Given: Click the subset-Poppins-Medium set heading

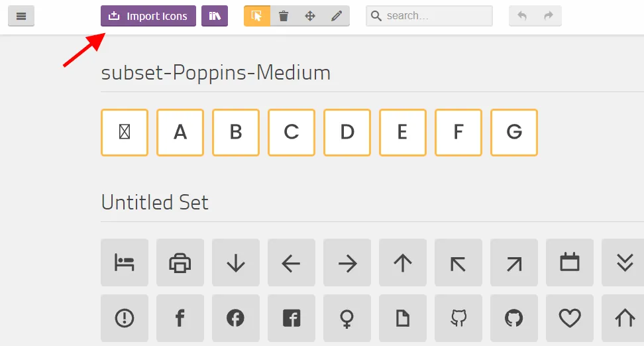Looking at the screenshot, I should [x=216, y=72].
